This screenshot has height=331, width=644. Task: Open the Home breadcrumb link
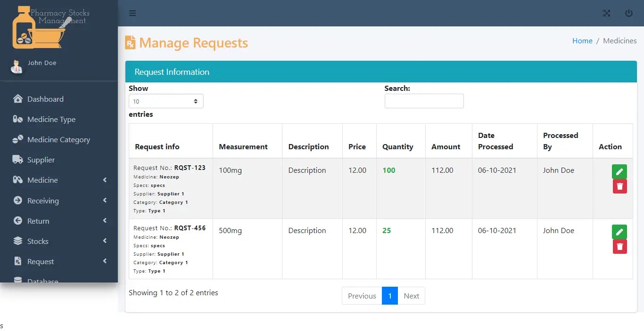pos(582,40)
